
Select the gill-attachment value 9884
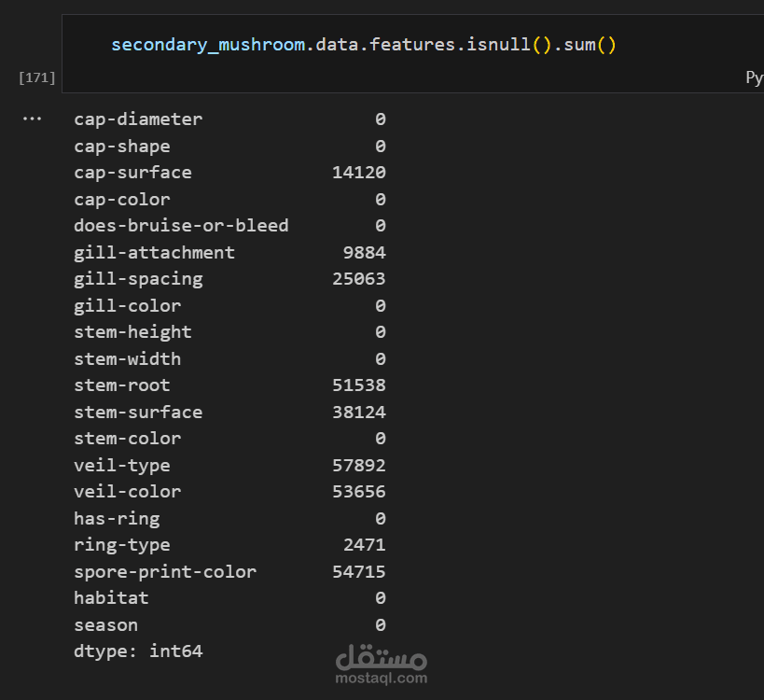click(x=365, y=253)
